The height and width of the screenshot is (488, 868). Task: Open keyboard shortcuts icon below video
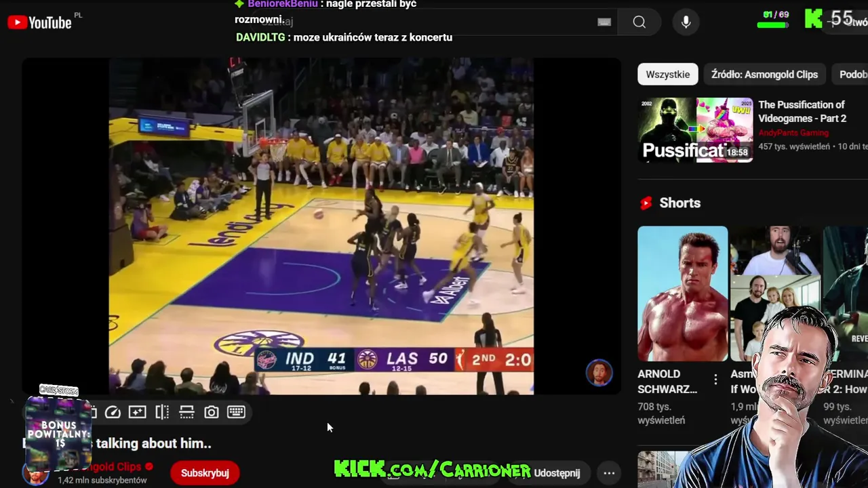click(236, 412)
